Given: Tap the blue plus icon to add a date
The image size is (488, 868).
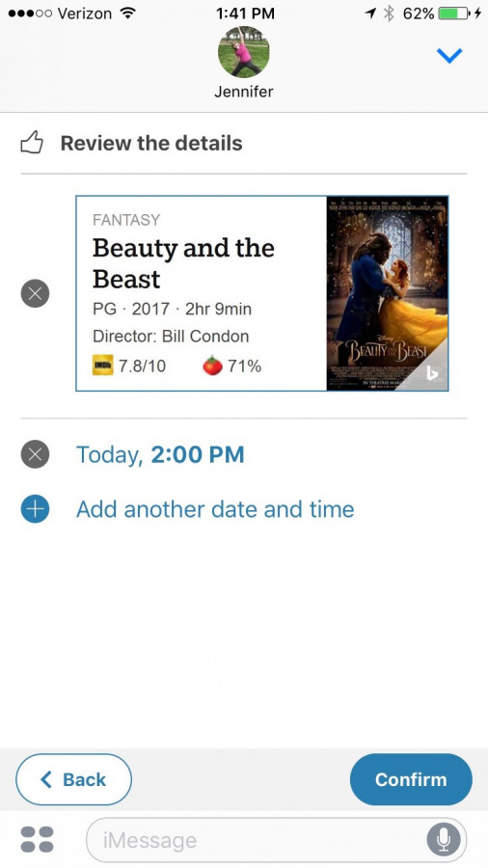Looking at the screenshot, I should click(35, 509).
